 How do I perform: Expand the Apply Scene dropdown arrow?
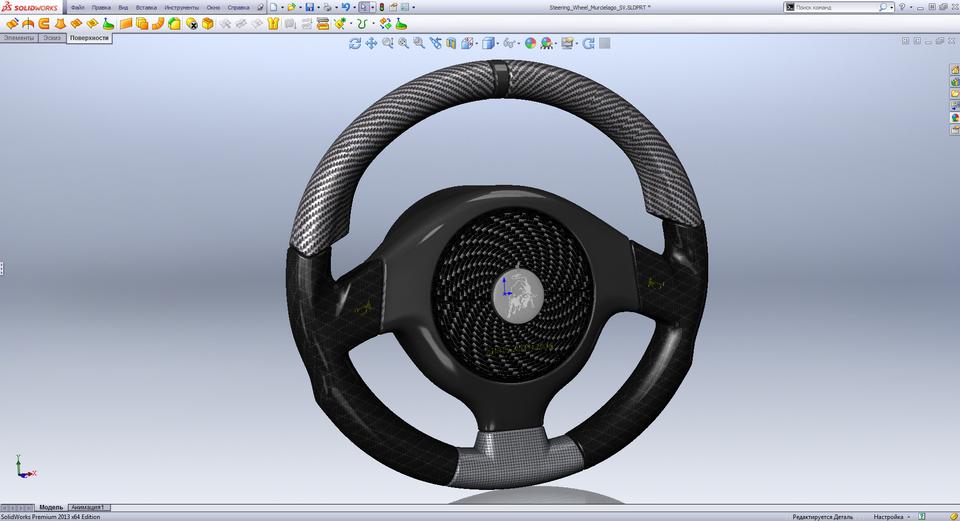(x=556, y=43)
